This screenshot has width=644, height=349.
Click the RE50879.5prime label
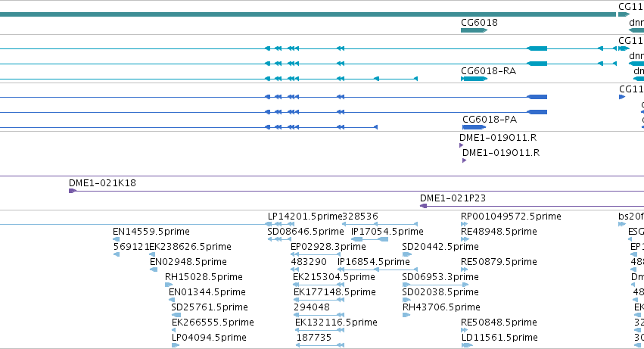pyautogui.click(x=499, y=262)
